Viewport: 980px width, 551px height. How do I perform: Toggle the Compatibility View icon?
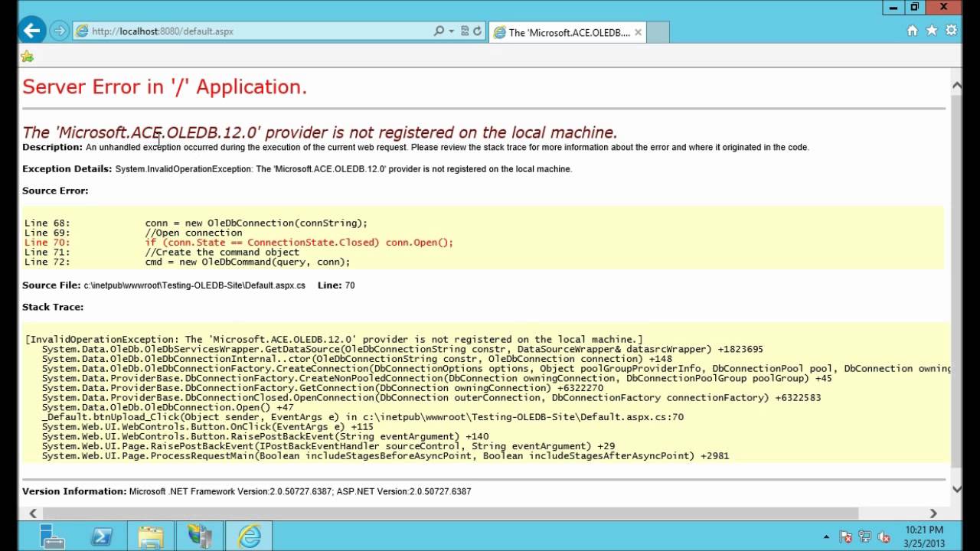[465, 31]
